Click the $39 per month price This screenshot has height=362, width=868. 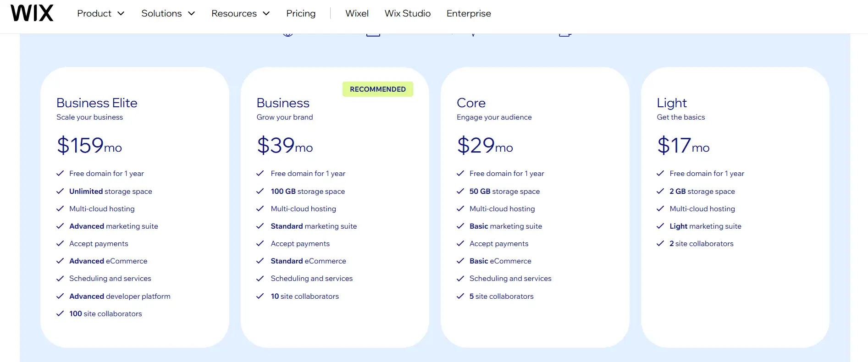point(285,145)
